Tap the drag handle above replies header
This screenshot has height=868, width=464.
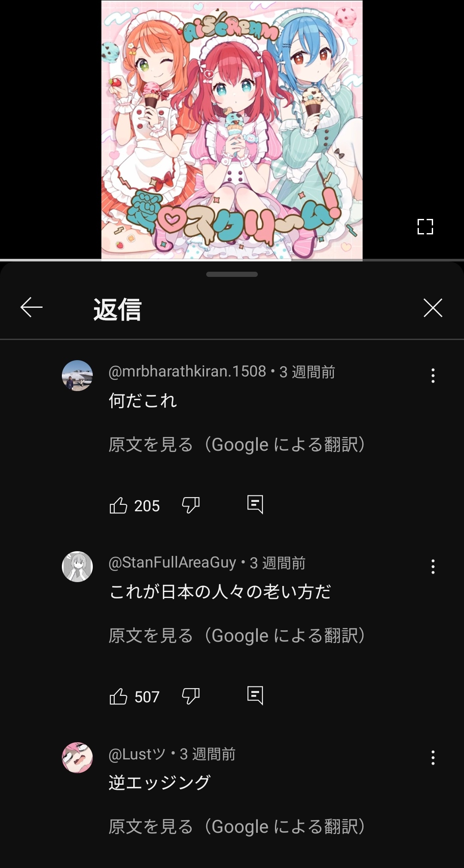click(x=232, y=274)
